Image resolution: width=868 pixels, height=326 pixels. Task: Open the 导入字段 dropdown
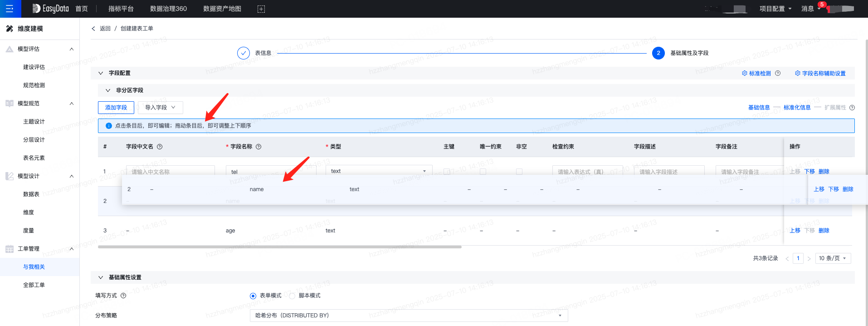[x=160, y=108]
